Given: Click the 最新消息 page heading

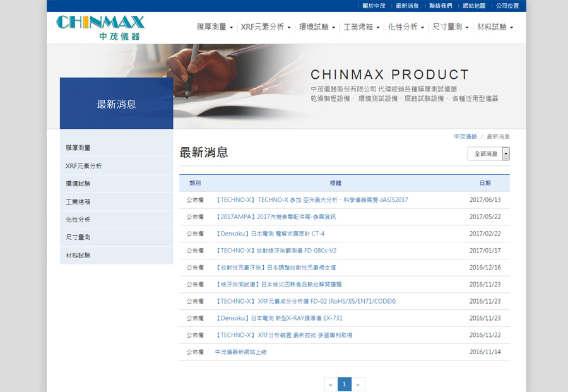Looking at the screenshot, I should coord(204,153).
